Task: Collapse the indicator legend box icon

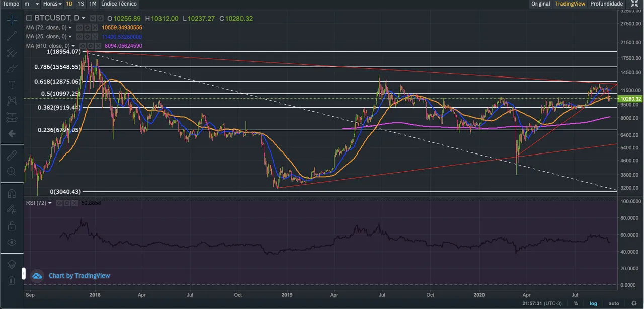Action: (29, 18)
